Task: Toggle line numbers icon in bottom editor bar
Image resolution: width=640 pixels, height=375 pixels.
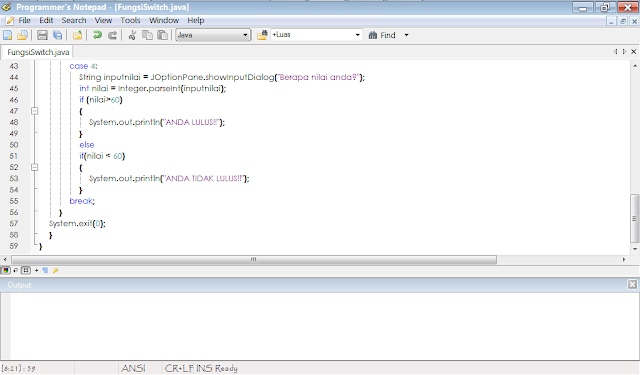Action: [x=26, y=270]
